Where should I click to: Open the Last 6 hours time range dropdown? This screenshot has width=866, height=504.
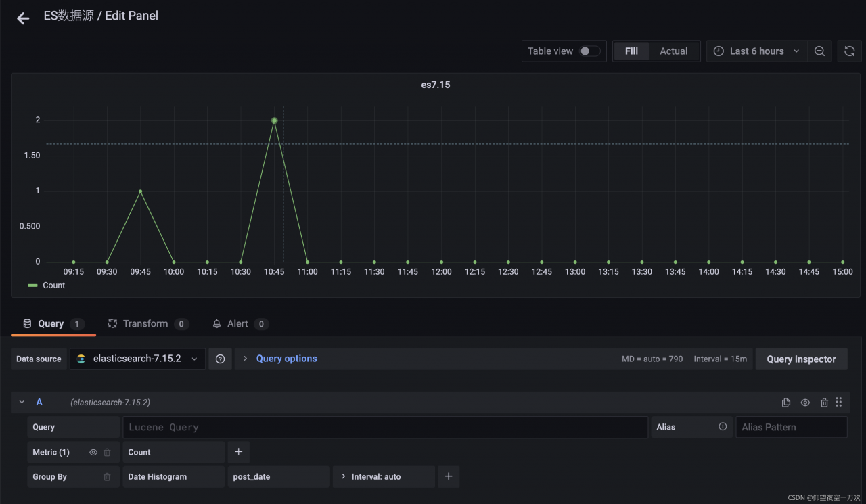pos(757,51)
